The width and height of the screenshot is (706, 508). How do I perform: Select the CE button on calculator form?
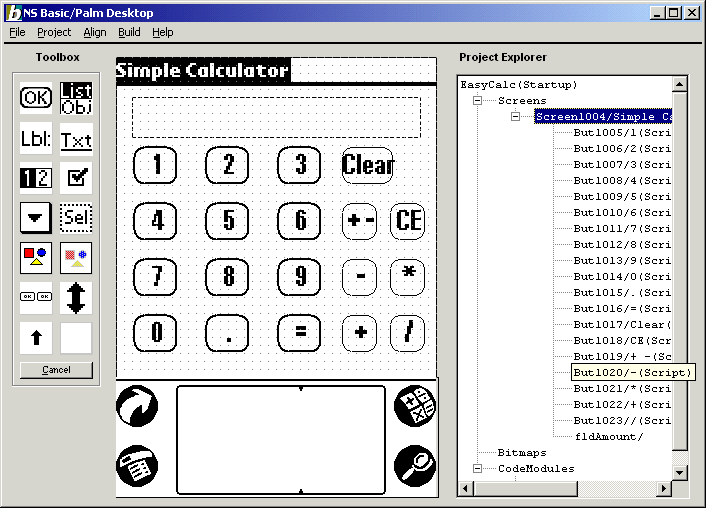(408, 221)
